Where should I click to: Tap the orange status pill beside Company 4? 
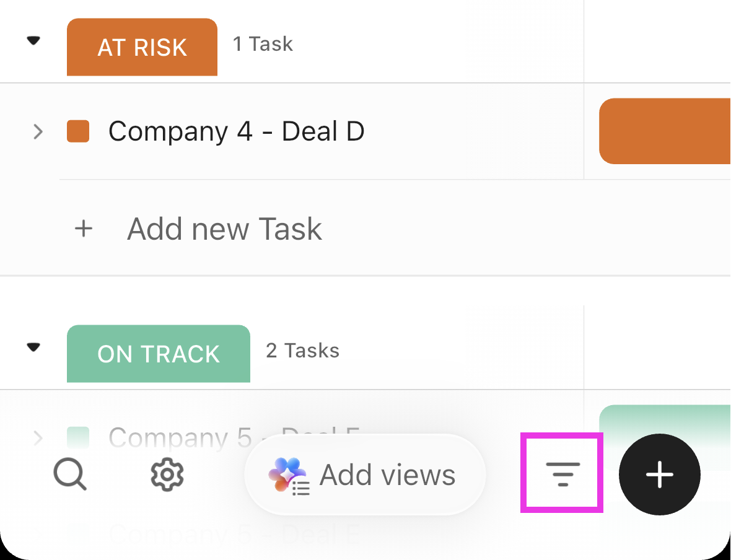click(x=665, y=131)
